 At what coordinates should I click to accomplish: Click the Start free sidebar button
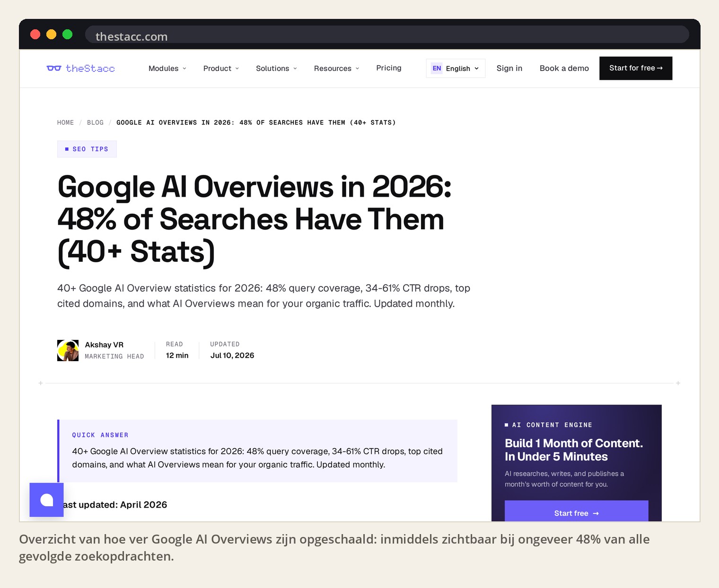(x=576, y=512)
